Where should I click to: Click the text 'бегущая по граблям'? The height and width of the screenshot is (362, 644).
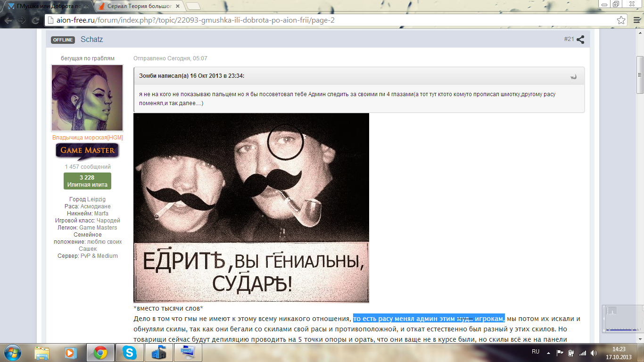[88, 58]
